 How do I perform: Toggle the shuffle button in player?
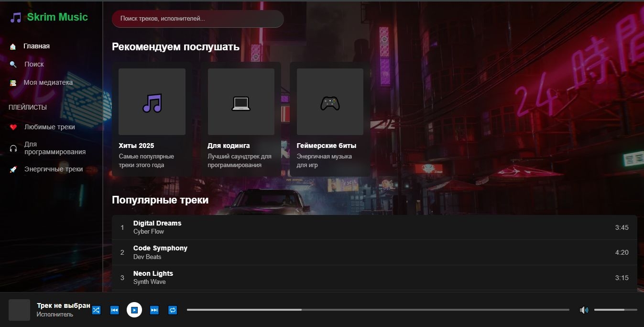pos(96,310)
